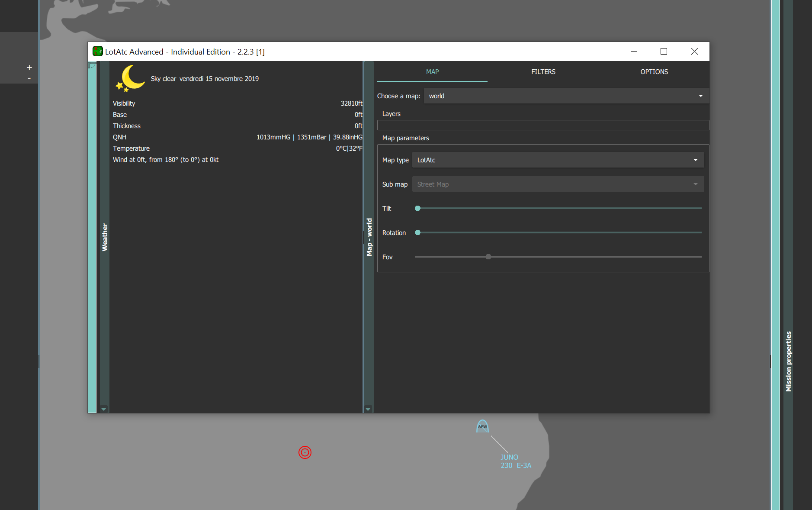
Task: Switch to the FILTERS tab
Action: coord(543,72)
